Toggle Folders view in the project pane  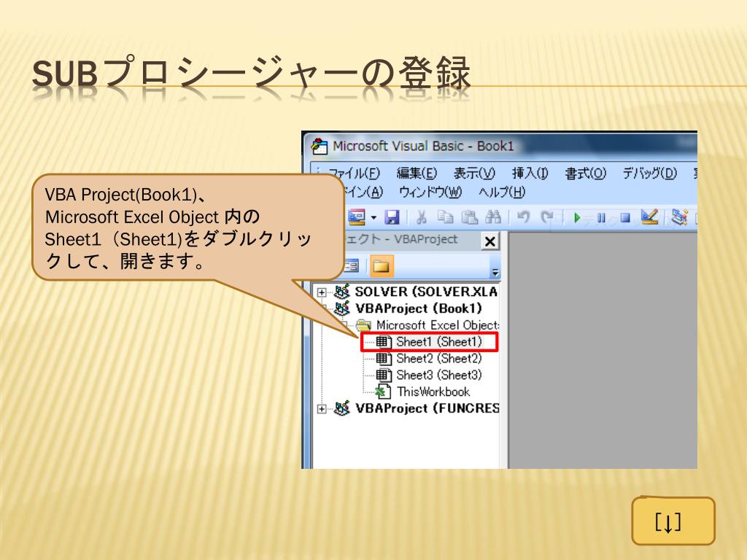click(382, 265)
